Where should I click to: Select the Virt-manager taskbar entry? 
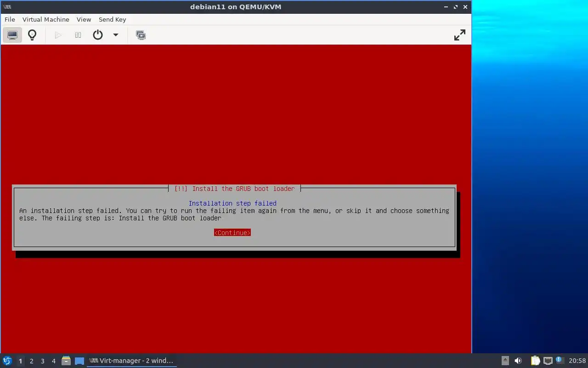(132, 361)
